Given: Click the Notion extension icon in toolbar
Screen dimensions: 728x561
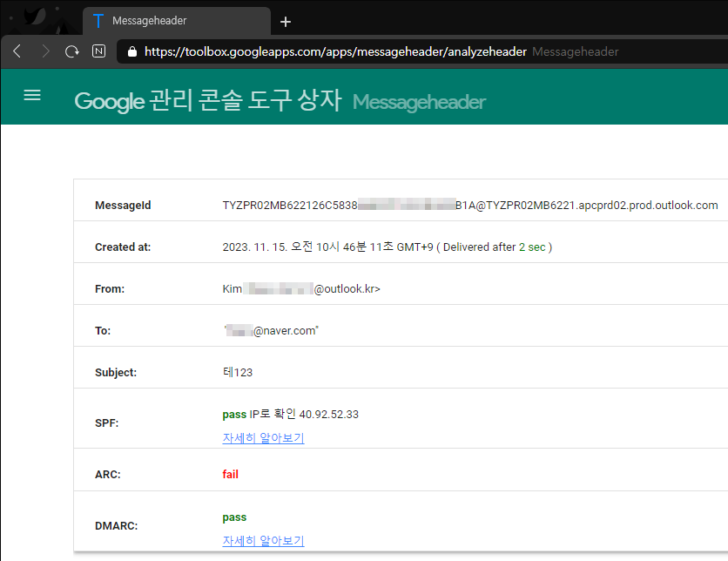Looking at the screenshot, I should click(x=99, y=51).
